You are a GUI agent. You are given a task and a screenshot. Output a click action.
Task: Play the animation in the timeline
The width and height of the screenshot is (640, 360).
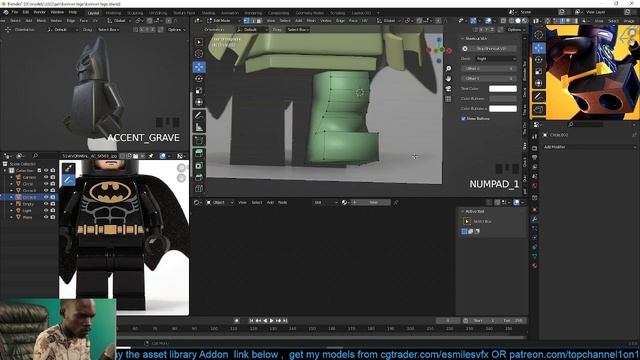pos(271,321)
